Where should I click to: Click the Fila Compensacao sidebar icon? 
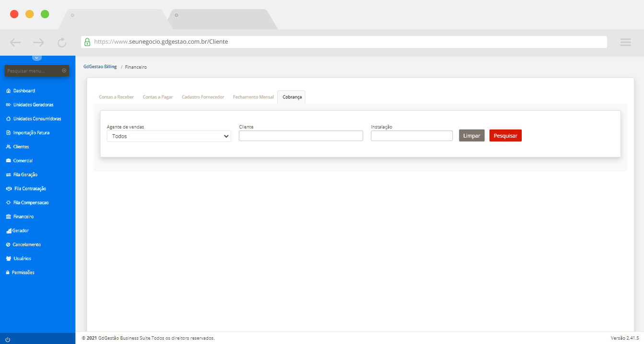(x=8, y=202)
